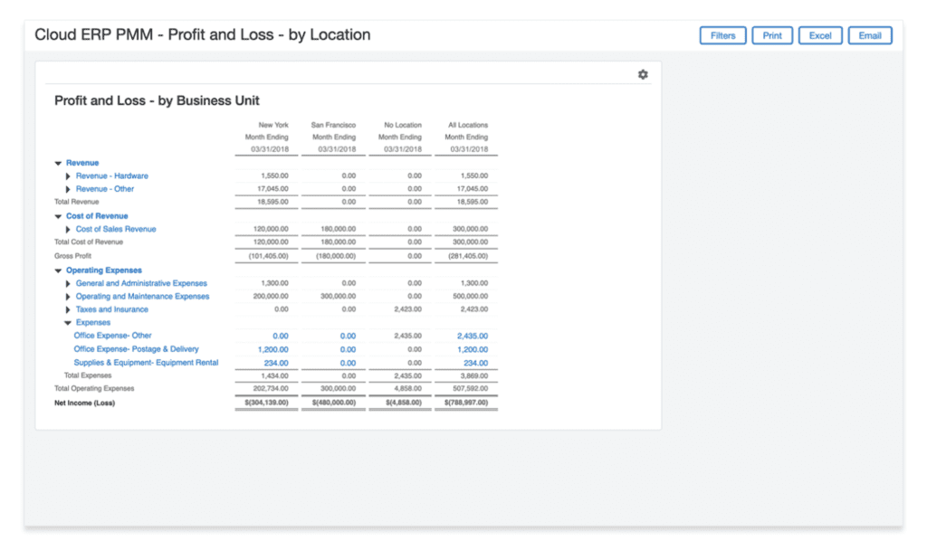Screen dimensions: 927x560
Task: Export report using the Excel button
Action: click(820, 36)
